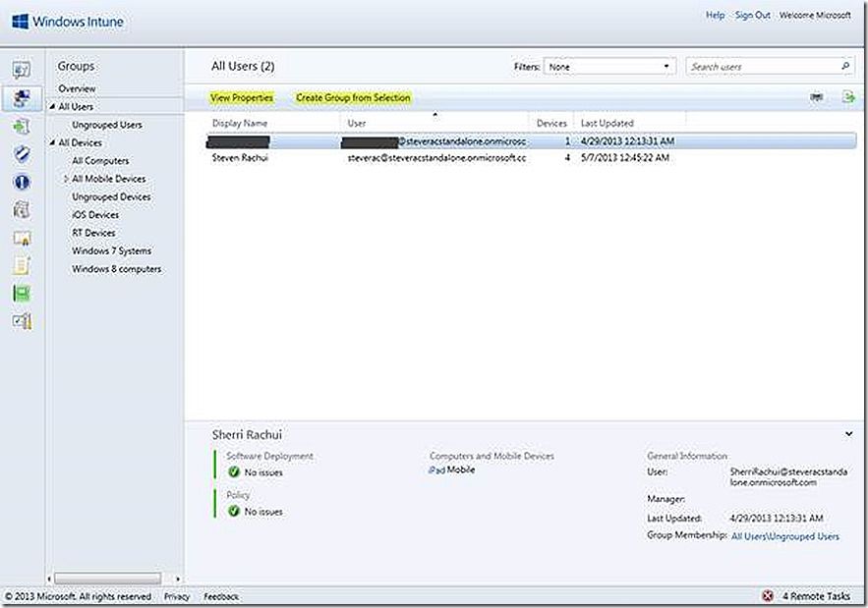Open the System Overview workspace icon
Screen dimensions: 868x608
[22, 70]
